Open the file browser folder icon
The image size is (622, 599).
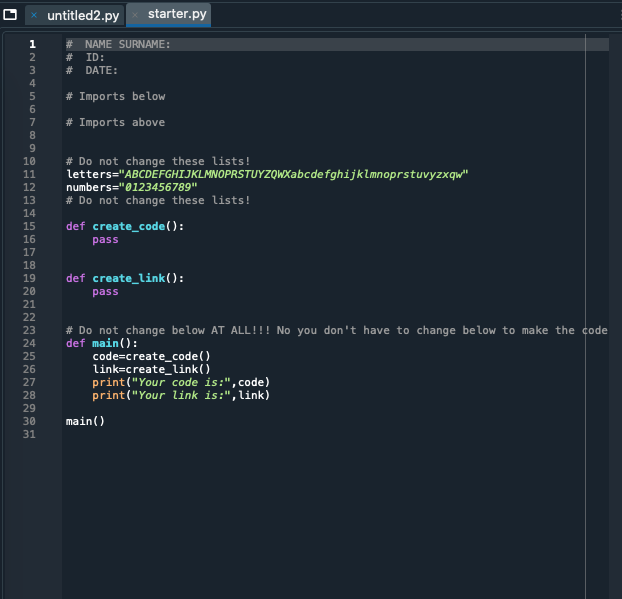coord(10,15)
